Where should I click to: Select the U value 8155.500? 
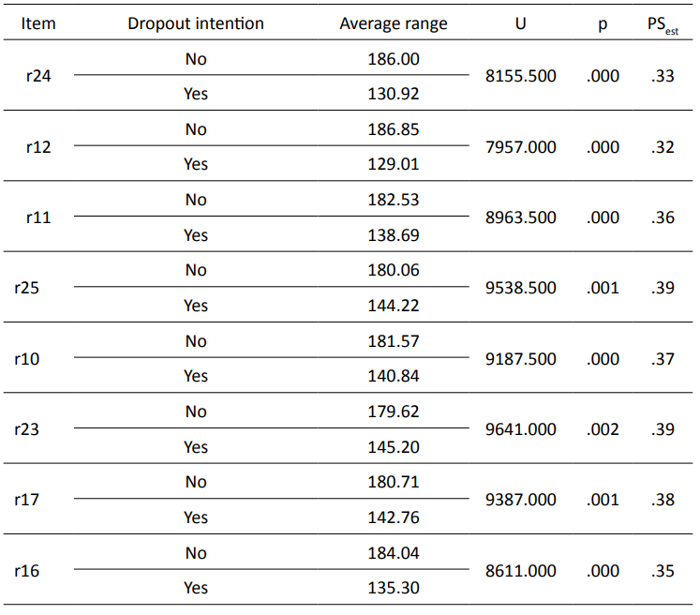point(521,76)
